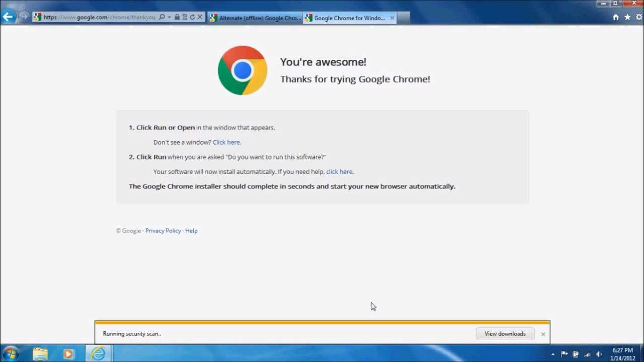Show hidden system tray icons
This screenshot has height=362, width=644.
(x=553, y=354)
